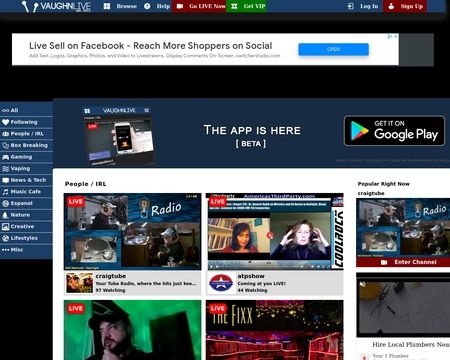Click the dots icon beside Misc
Image resolution: width=450 pixels, height=360 pixels.
click(x=5, y=250)
